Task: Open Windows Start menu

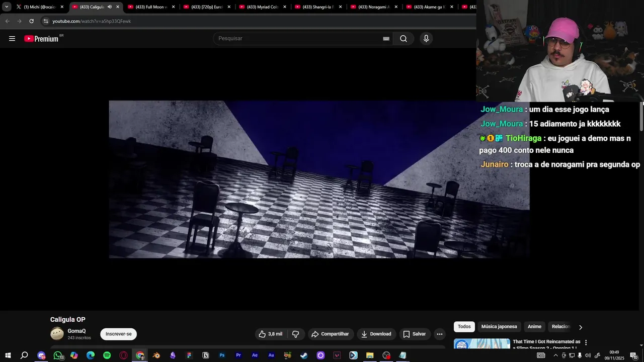Action: (x=8, y=355)
